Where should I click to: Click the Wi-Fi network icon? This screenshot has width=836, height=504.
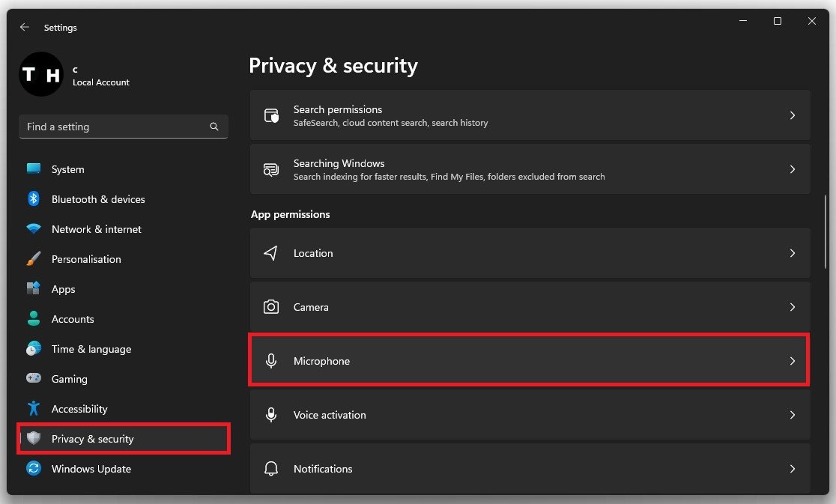pos(34,228)
